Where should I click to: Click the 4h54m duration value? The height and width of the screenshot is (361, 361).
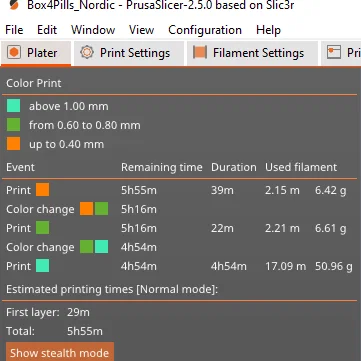[229, 266]
